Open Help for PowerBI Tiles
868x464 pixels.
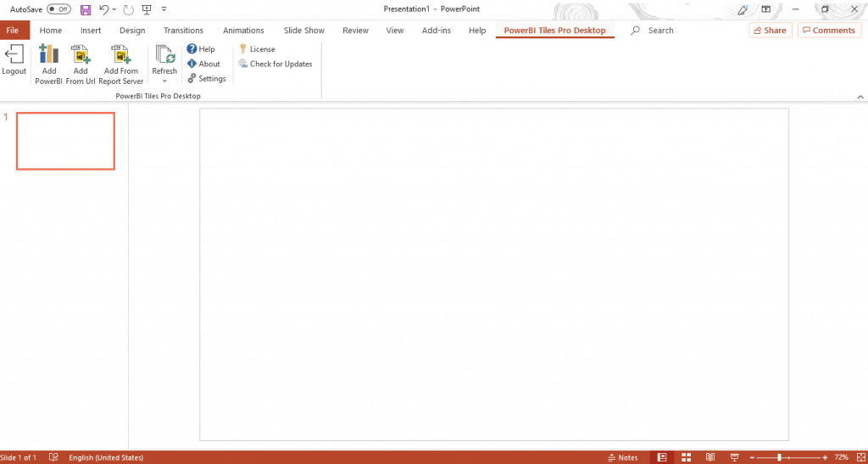(x=201, y=49)
